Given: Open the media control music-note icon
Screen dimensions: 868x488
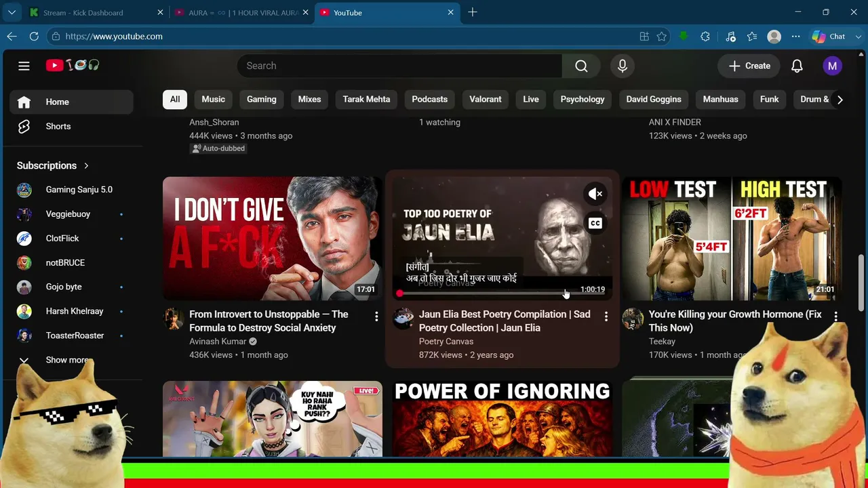Looking at the screenshot, I should click(x=730, y=37).
